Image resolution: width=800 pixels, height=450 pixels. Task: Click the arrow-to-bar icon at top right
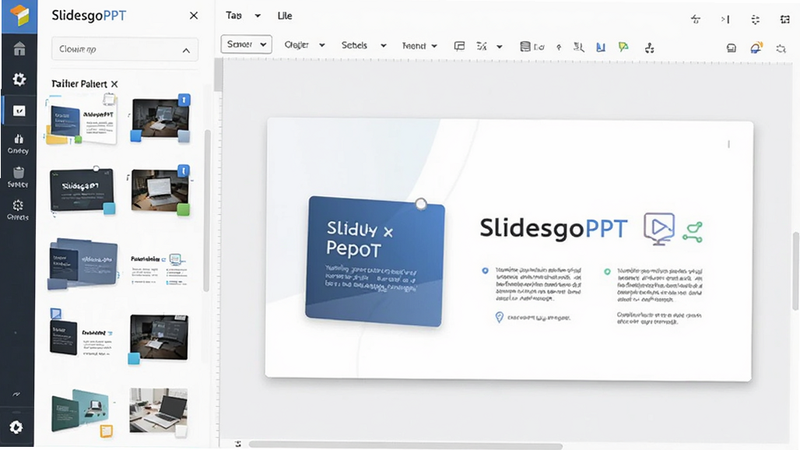click(x=725, y=19)
